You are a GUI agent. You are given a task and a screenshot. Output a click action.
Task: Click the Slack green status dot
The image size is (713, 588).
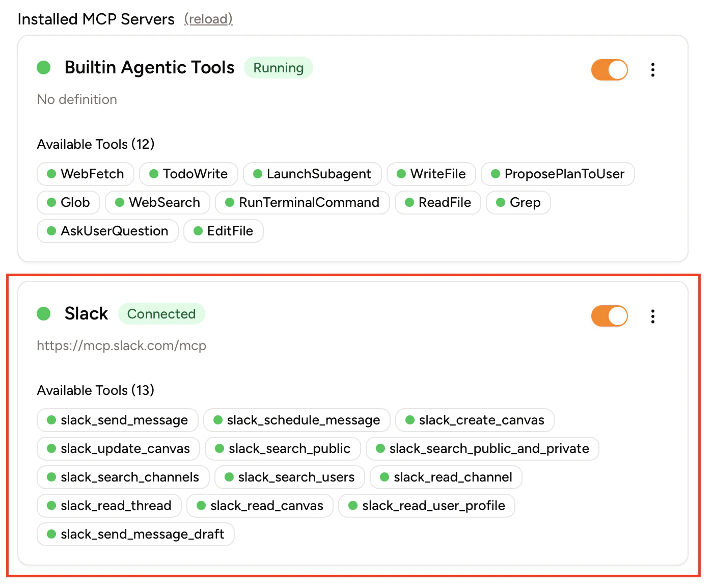pyautogui.click(x=44, y=313)
